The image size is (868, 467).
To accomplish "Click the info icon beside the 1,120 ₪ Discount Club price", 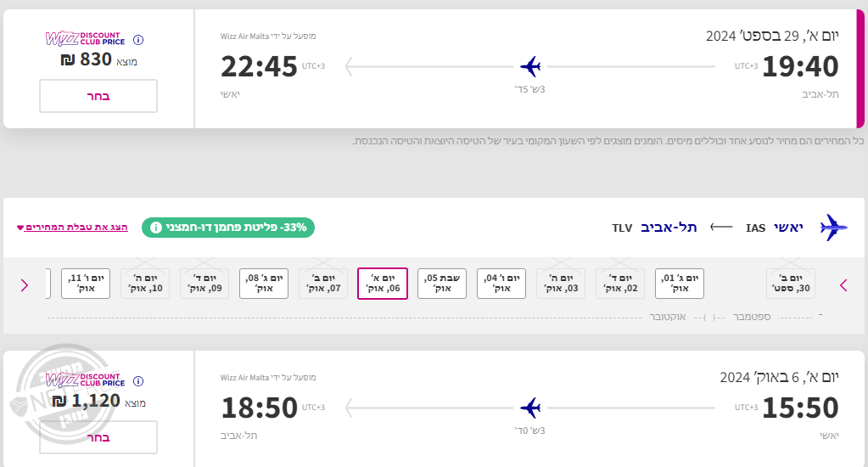I will 139,381.
